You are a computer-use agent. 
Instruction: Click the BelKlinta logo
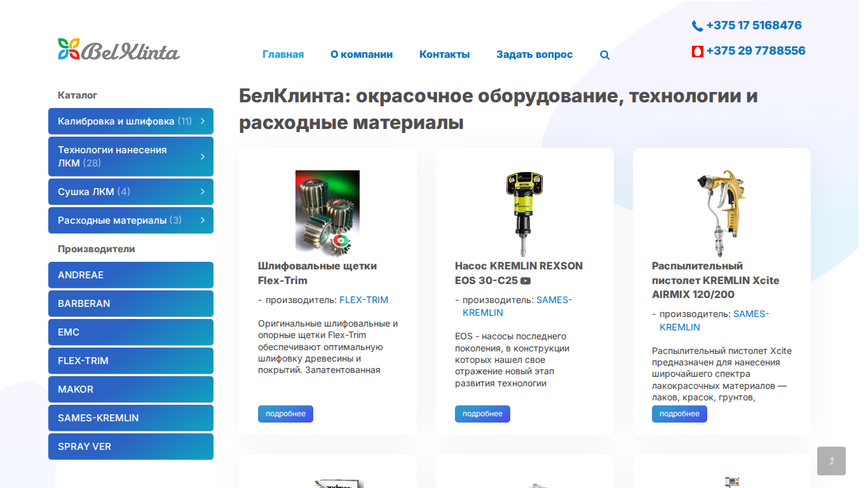[x=119, y=50]
